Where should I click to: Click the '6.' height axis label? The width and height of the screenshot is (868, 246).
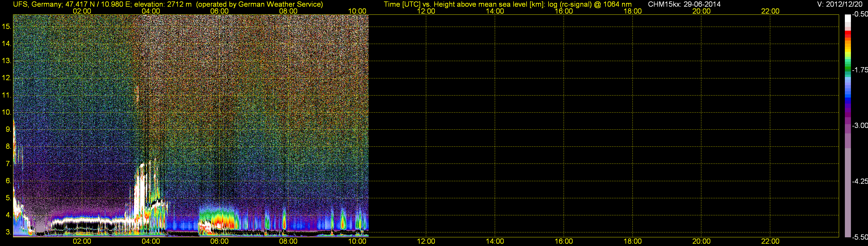pos(8,181)
